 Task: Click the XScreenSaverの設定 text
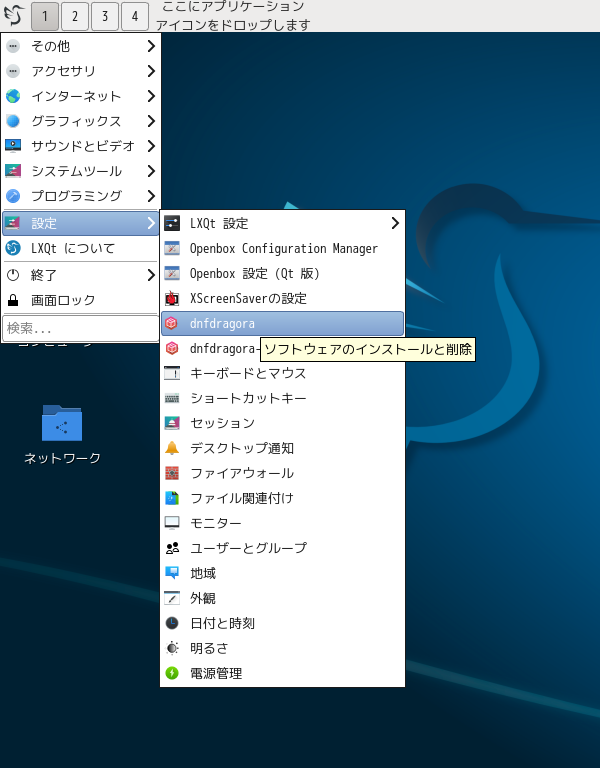pyautogui.click(x=248, y=298)
